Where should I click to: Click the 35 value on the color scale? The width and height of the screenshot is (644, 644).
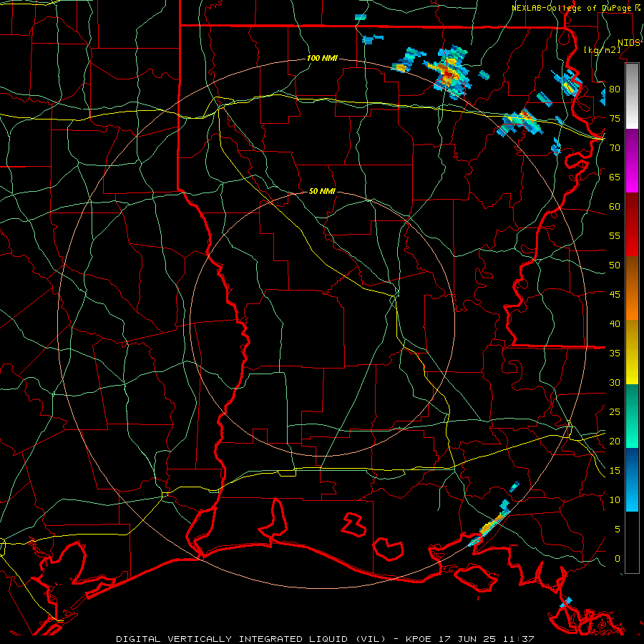(615, 353)
